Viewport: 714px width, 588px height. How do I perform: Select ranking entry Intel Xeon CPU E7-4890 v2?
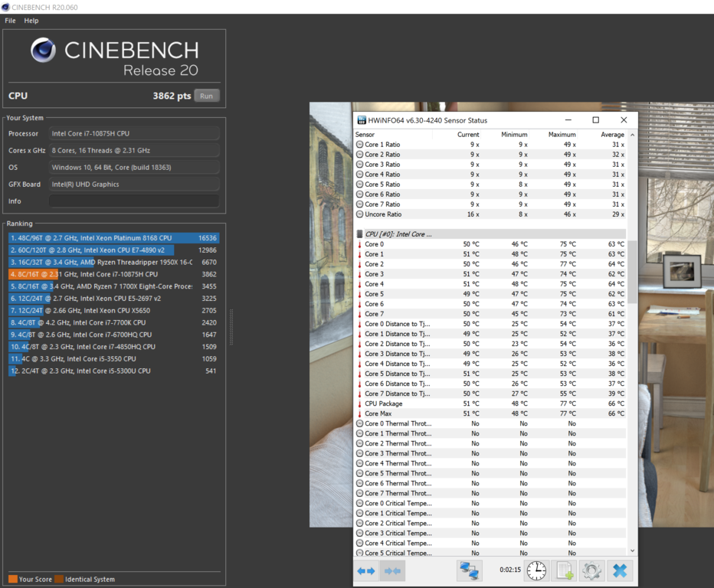(114, 250)
